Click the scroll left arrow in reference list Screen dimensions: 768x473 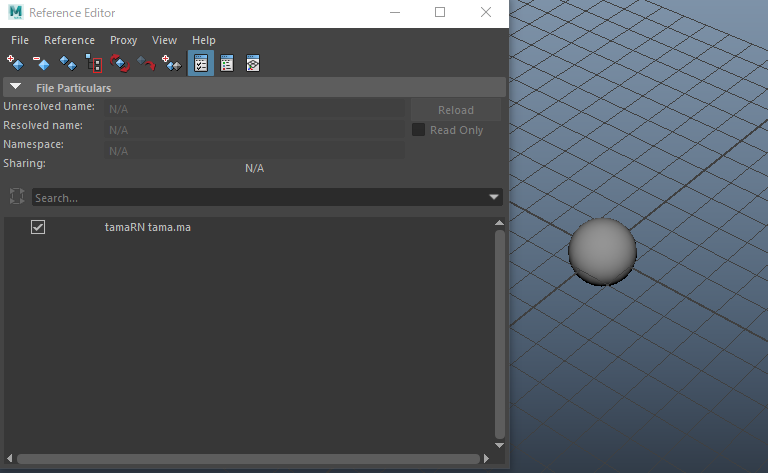pyautogui.click(x=9, y=459)
